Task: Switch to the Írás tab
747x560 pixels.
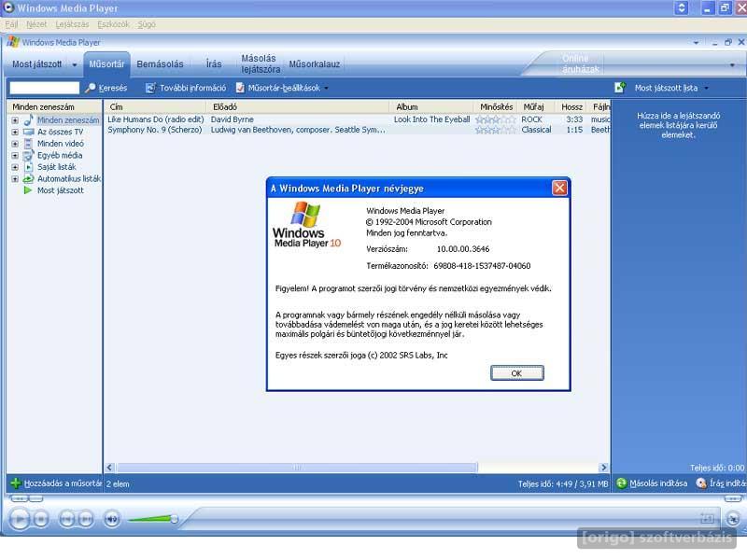Action: pos(214,64)
